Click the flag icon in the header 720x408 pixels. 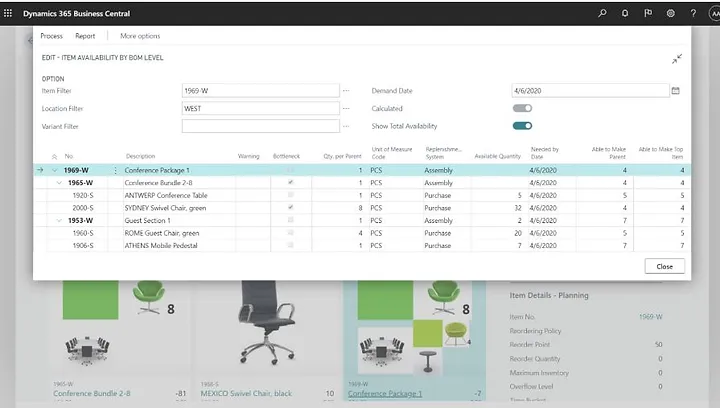[x=647, y=13]
